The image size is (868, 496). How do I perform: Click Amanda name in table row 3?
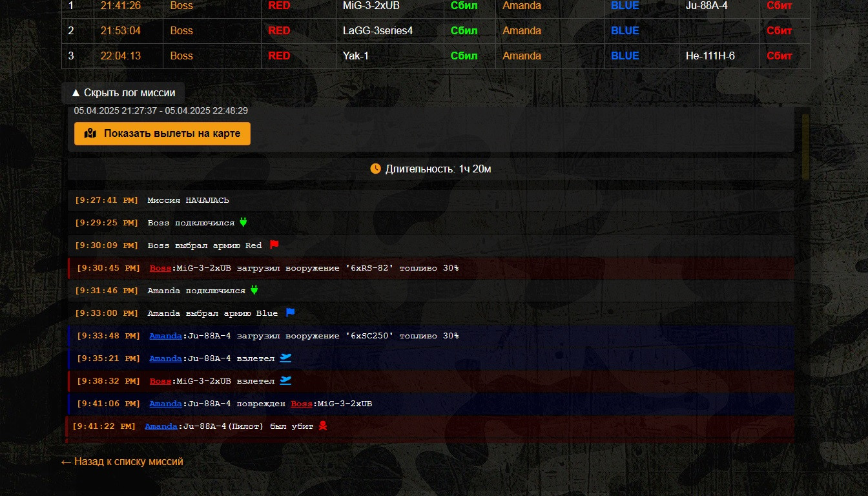tap(522, 56)
